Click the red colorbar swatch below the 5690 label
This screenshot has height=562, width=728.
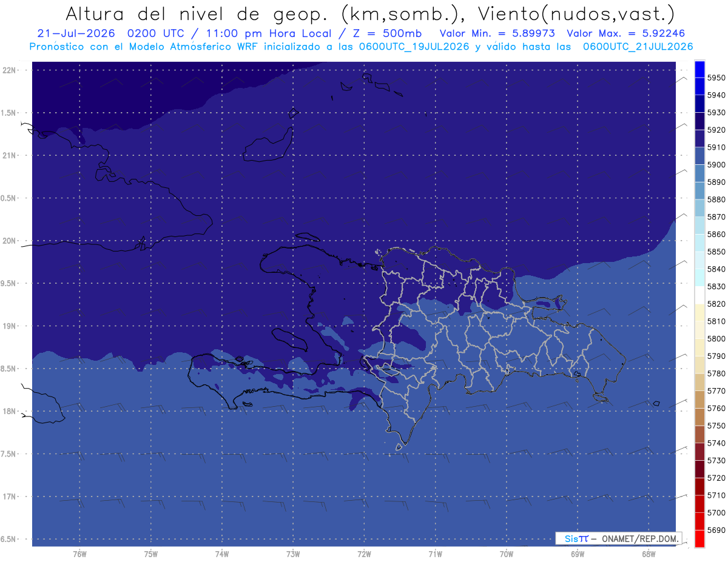pos(699,538)
